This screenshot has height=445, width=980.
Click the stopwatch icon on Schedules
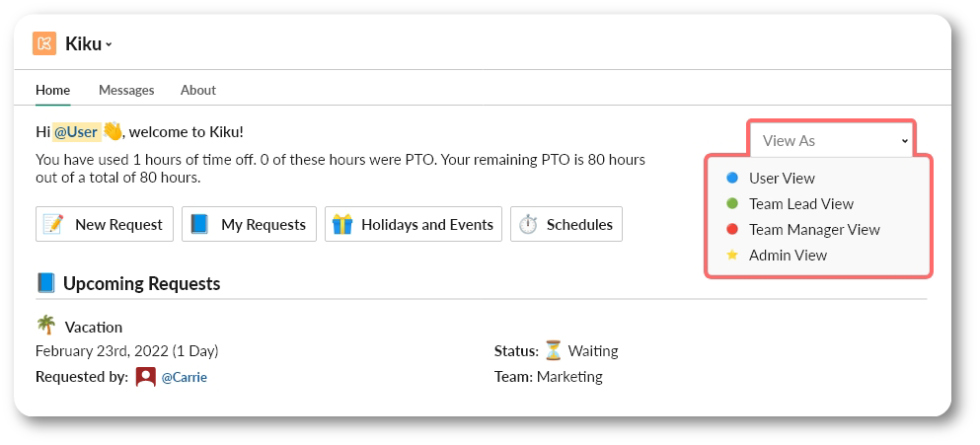[528, 224]
